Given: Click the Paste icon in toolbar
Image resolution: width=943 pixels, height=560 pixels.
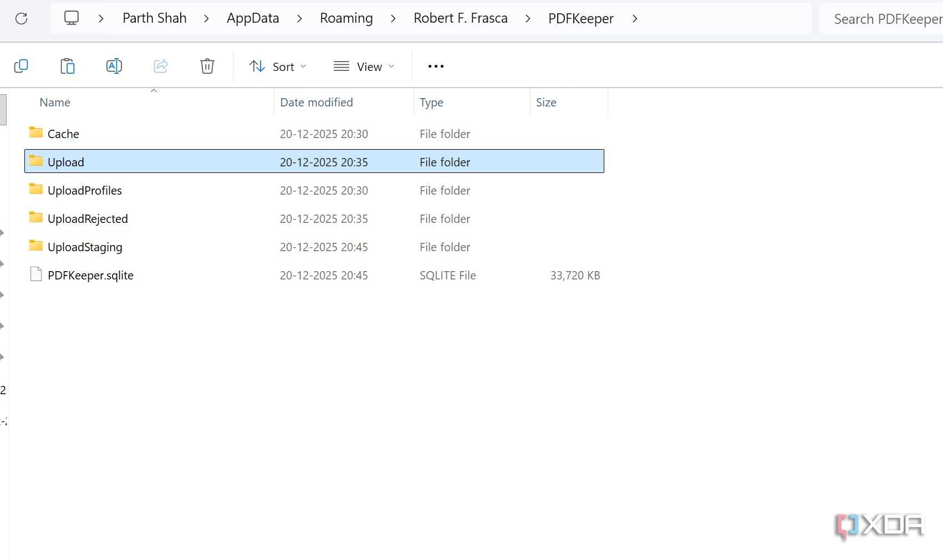Looking at the screenshot, I should click(68, 67).
